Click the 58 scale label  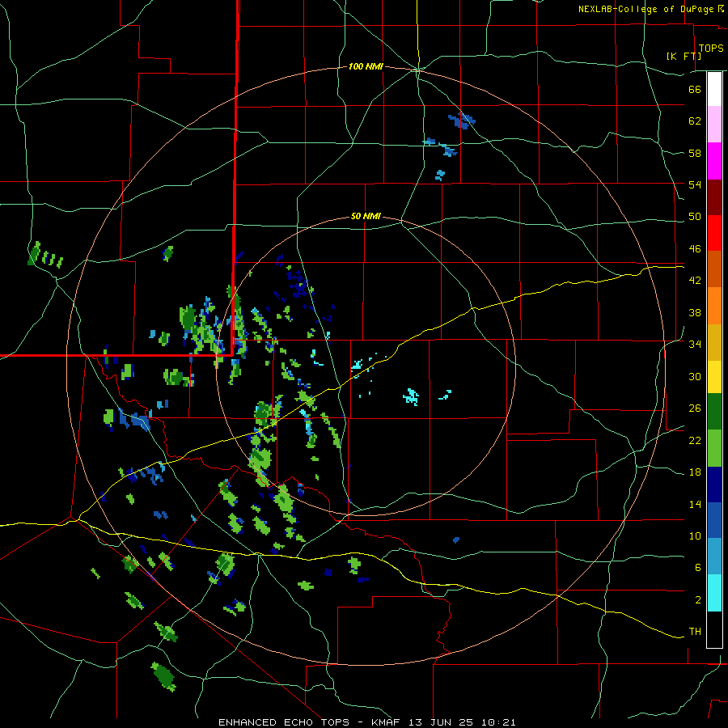(x=695, y=153)
